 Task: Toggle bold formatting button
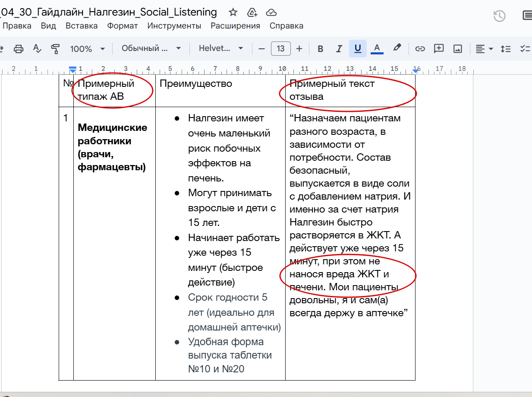tap(320, 48)
